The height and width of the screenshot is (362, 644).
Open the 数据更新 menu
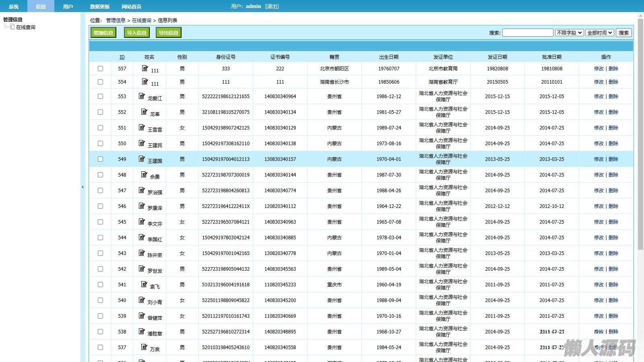pyautogui.click(x=99, y=6)
